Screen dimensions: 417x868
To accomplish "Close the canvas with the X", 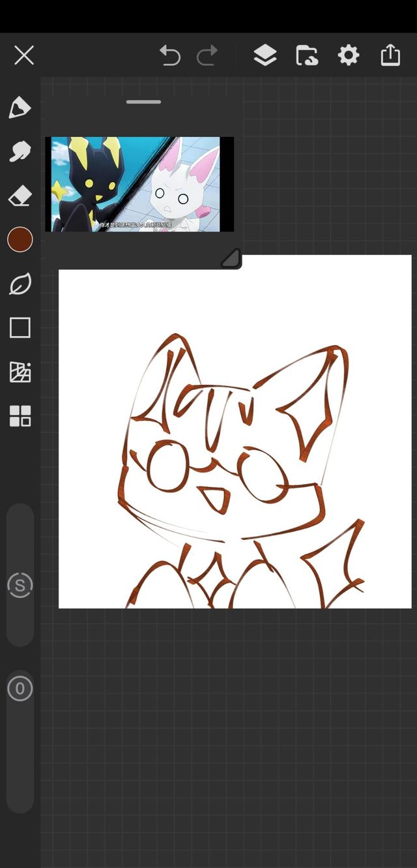I will tap(24, 55).
